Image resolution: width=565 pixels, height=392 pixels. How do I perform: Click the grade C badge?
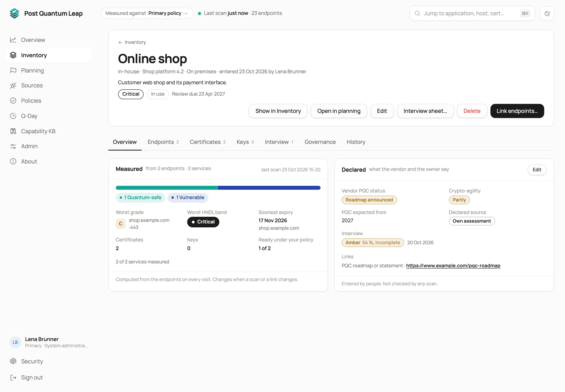(120, 224)
